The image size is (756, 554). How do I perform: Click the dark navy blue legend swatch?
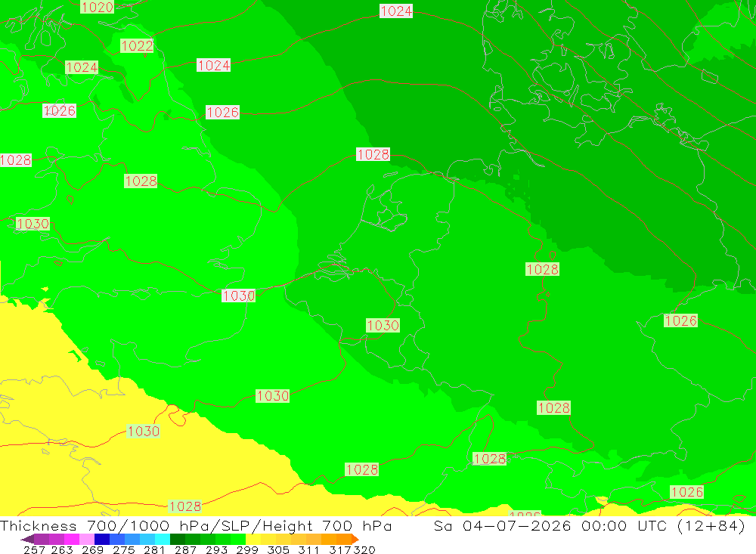click(x=102, y=539)
